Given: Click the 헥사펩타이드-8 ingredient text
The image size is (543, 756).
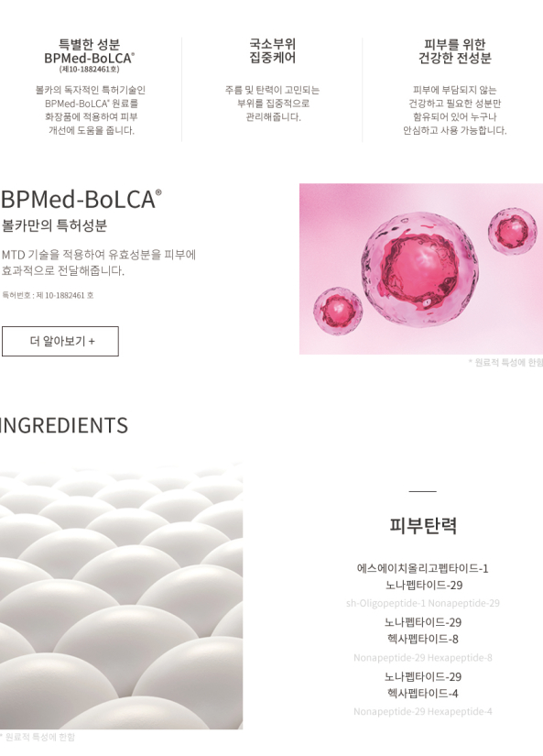Looking at the screenshot, I should tap(422, 639).
